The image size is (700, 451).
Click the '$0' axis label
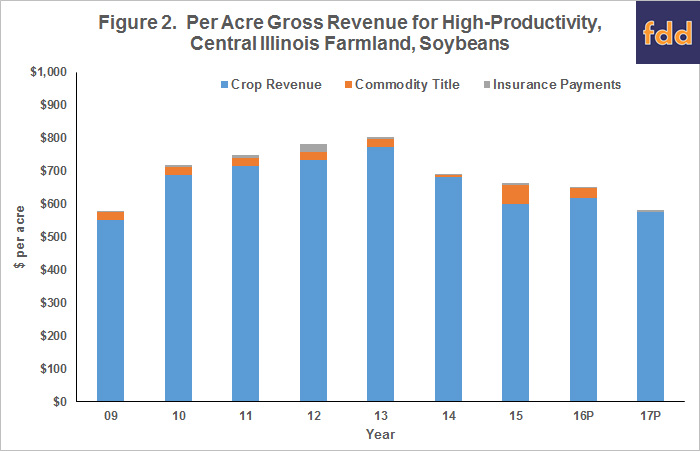pyautogui.click(x=60, y=401)
